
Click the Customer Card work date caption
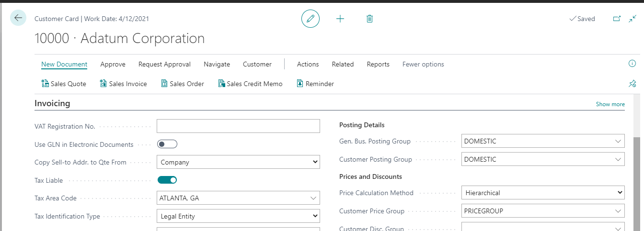coord(92,19)
